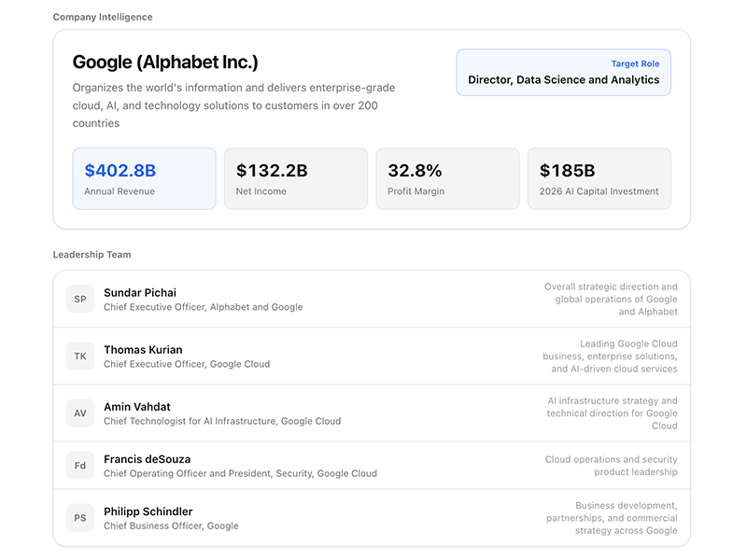Viewport: 747px width, 560px height.
Task: Select the $185B AI Capital Investment card
Action: click(599, 178)
